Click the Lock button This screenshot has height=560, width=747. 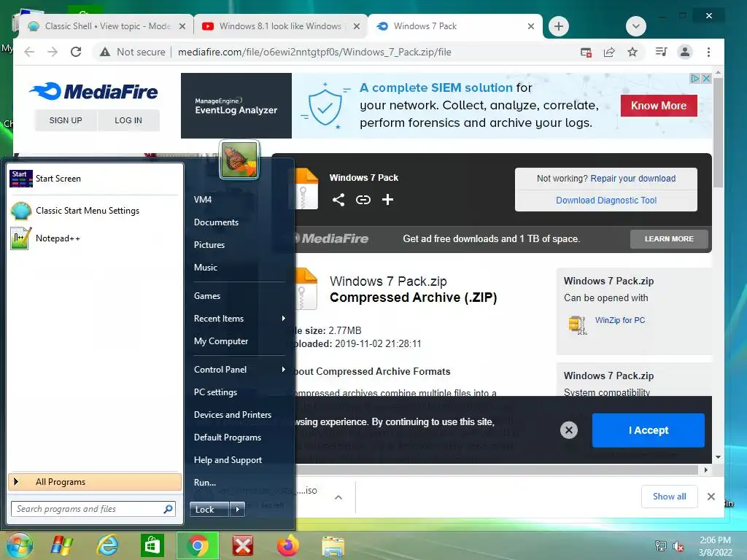pyautogui.click(x=209, y=510)
